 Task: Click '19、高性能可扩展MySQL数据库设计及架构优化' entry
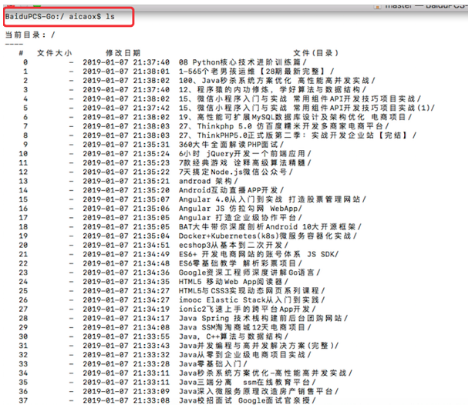point(295,117)
